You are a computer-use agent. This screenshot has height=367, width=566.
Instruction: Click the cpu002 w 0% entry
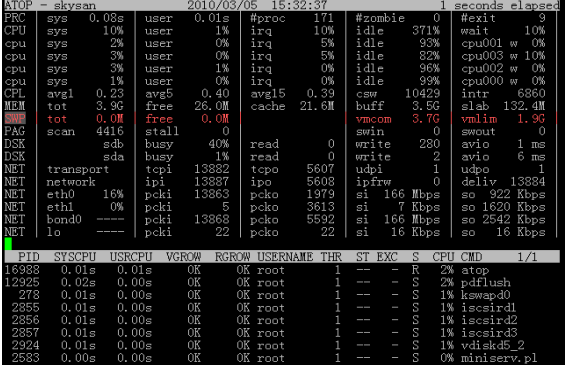[x=503, y=69]
